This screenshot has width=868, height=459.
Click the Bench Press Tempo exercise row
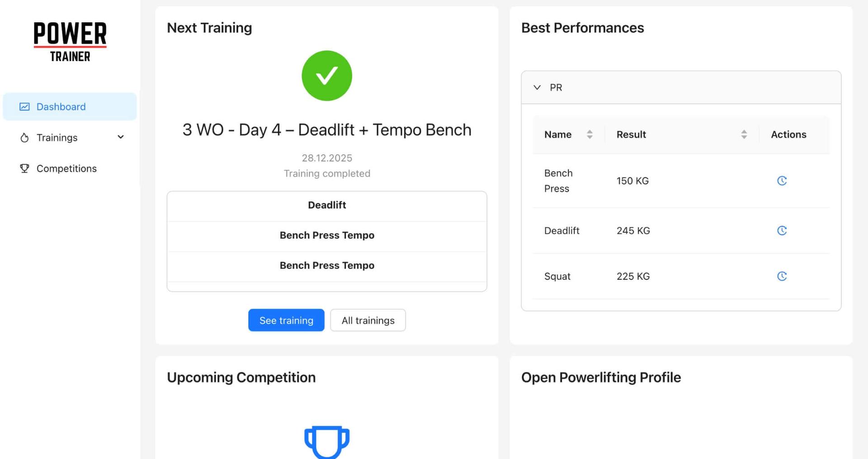[x=327, y=235]
